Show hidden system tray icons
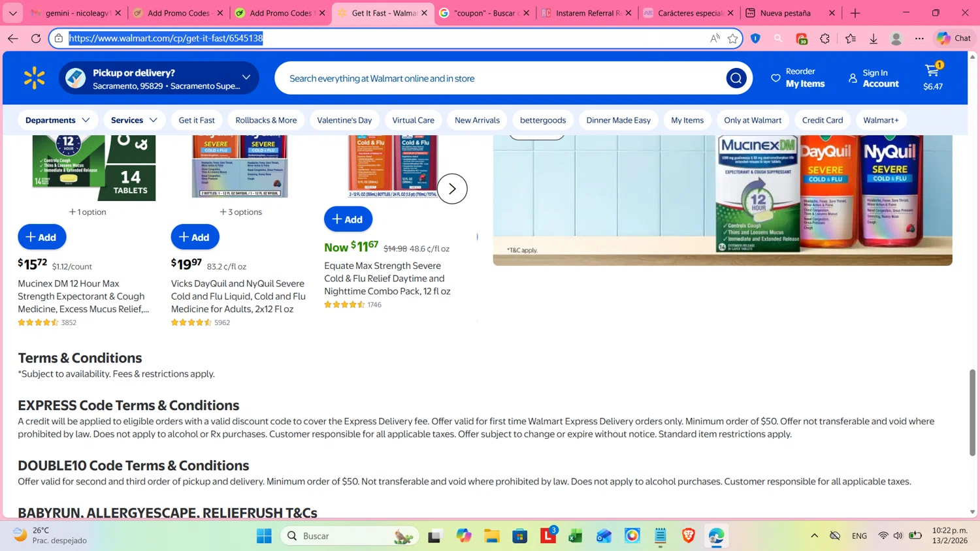The width and height of the screenshot is (980, 551). (814, 536)
